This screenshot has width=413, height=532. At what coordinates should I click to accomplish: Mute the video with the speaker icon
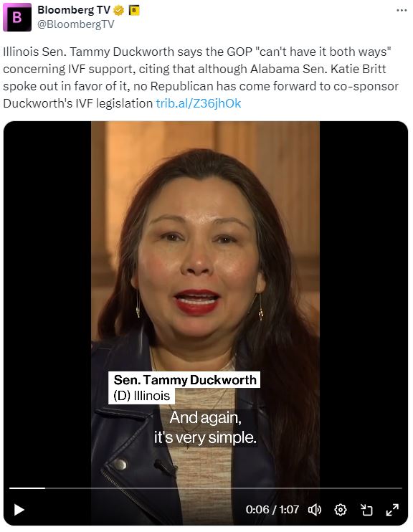315,510
